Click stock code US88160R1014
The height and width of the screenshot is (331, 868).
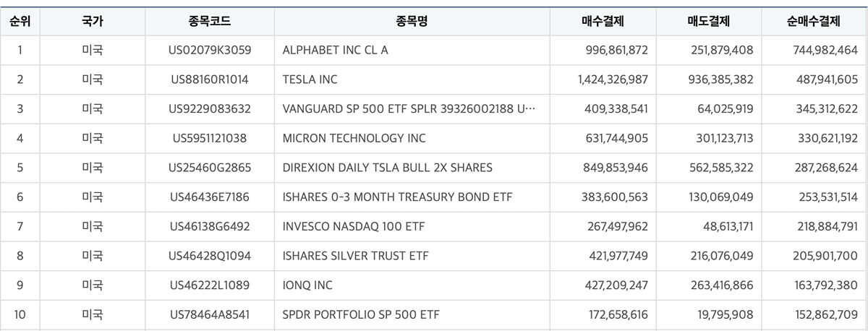[209, 79]
